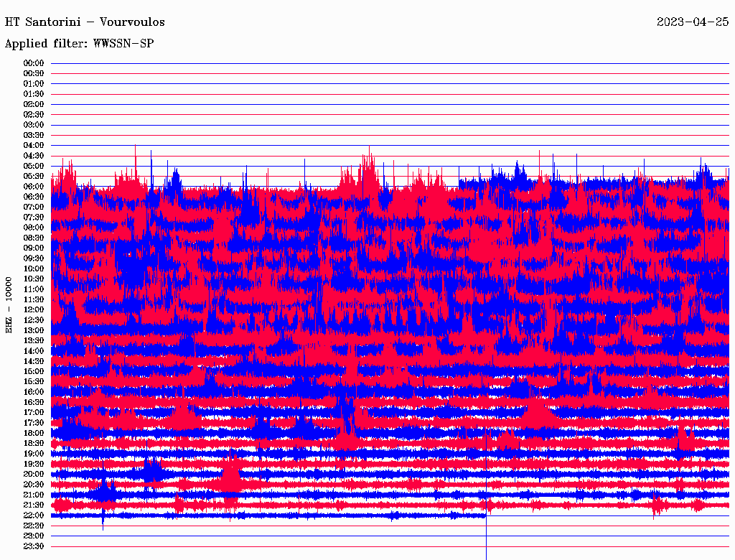This screenshot has height=560, width=735.
Task: Click the EHZ – 10000 vertical axis label
Action: click(x=9, y=304)
